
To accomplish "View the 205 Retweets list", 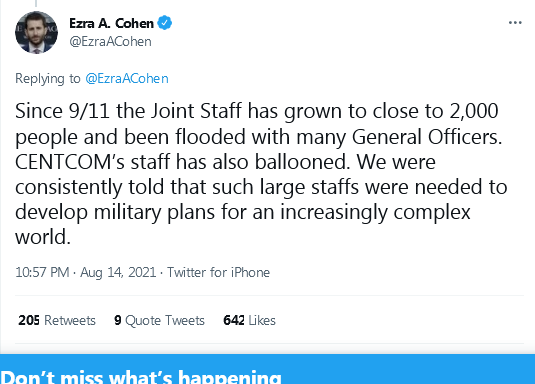I will pyautogui.click(x=57, y=320).
